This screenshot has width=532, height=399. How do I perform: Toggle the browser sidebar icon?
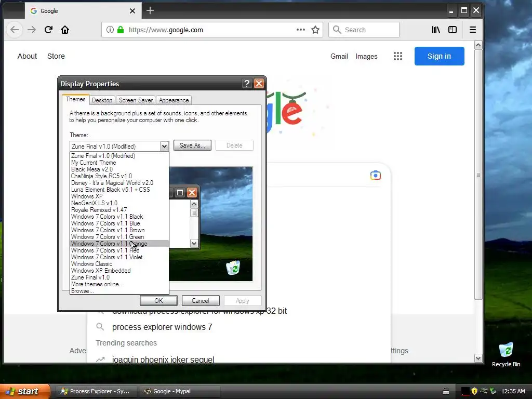[x=453, y=30]
